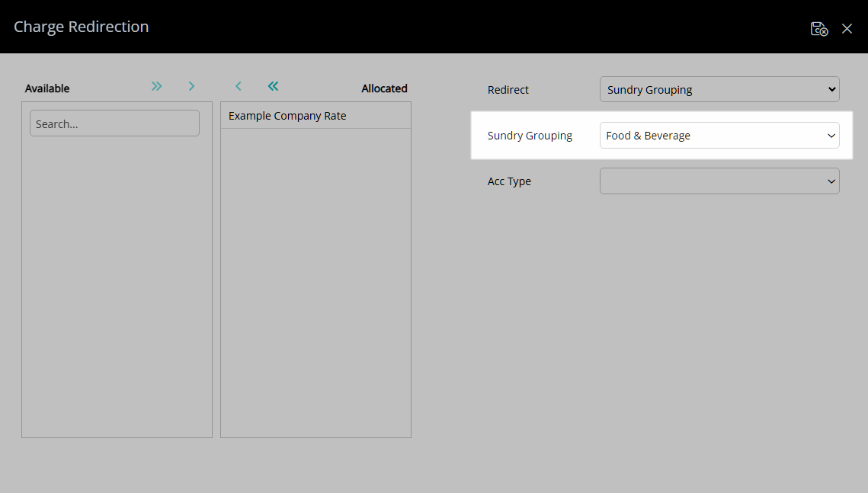The width and height of the screenshot is (868, 493).
Task: Open the Acc Type dropdown
Action: [719, 181]
